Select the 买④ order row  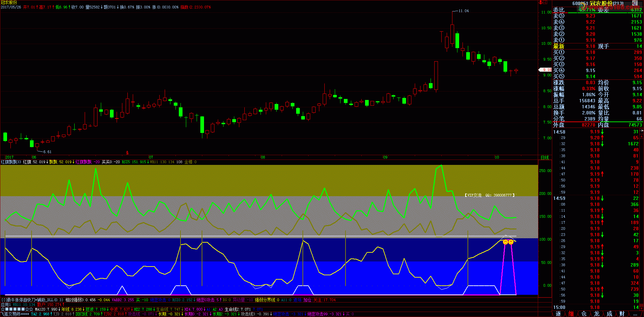click(x=598, y=70)
